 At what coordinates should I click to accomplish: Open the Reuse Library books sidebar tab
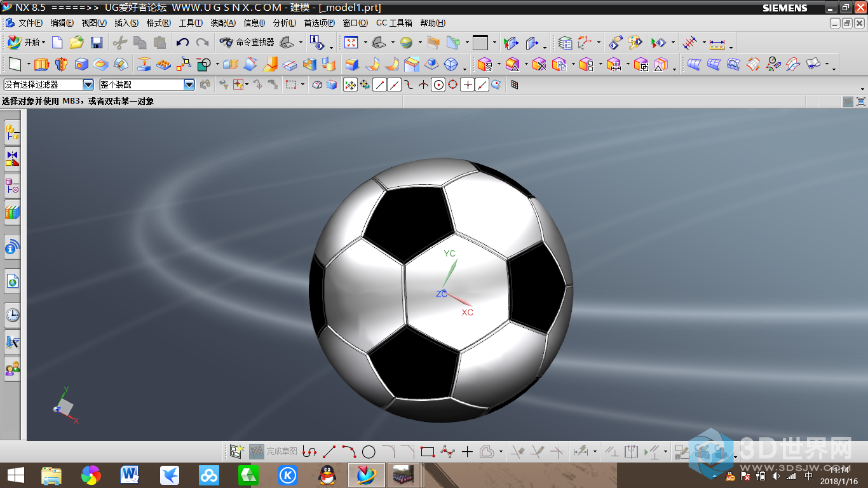point(12,212)
